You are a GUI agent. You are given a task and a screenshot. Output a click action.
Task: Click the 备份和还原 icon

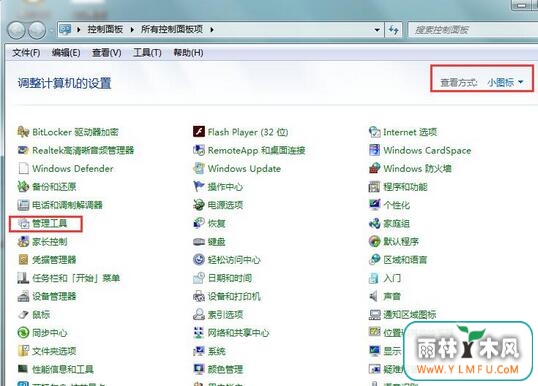pyautogui.click(x=23, y=187)
